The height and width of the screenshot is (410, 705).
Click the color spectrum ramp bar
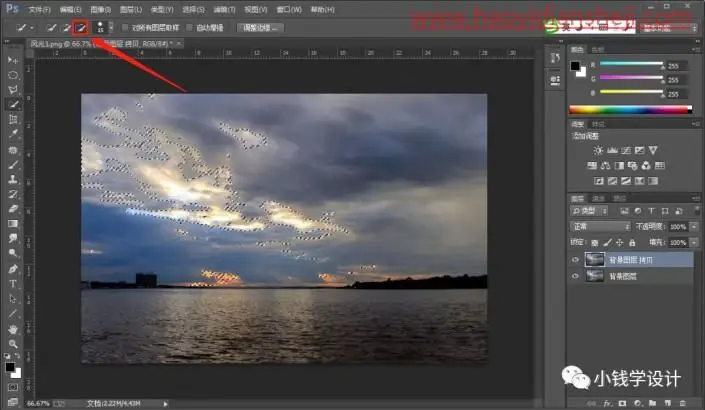(x=630, y=109)
